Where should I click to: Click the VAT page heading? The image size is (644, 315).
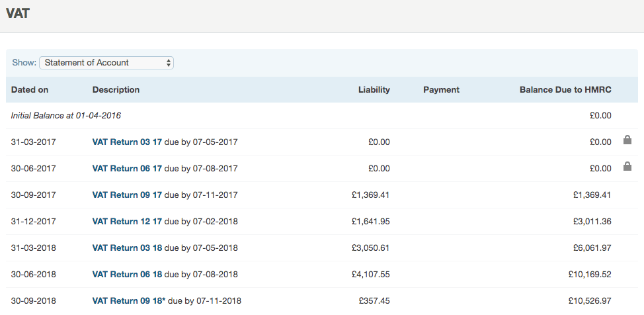(18, 13)
